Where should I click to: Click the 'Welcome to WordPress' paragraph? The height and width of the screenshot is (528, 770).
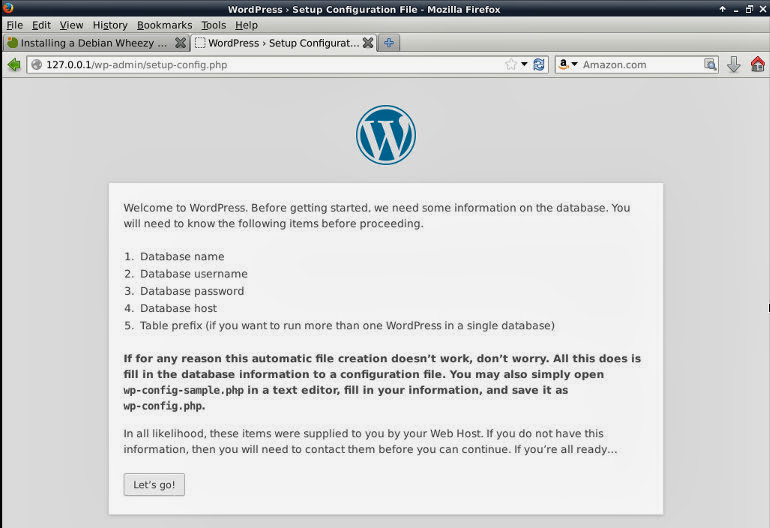(x=377, y=216)
